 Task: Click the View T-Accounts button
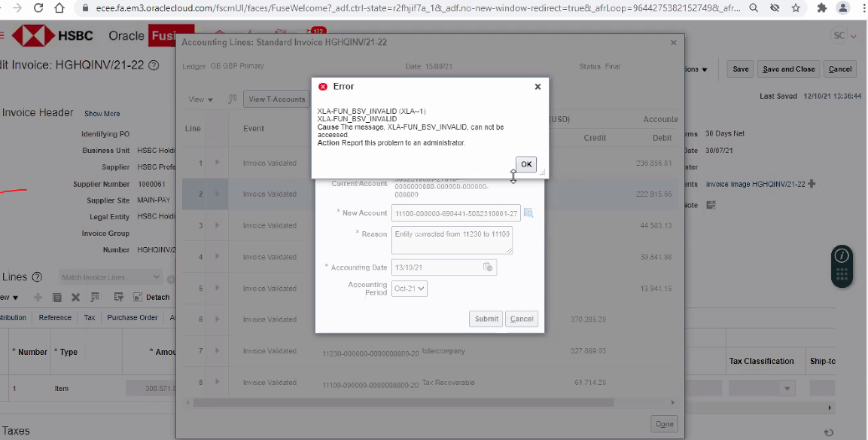pos(276,99)
